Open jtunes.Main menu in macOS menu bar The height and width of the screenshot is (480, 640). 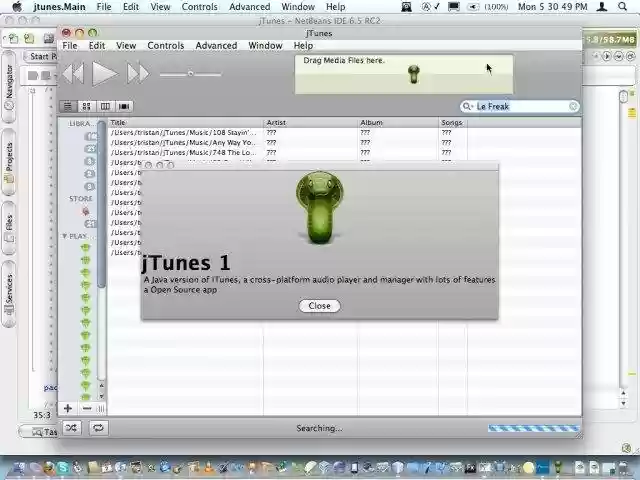[60, 7]
